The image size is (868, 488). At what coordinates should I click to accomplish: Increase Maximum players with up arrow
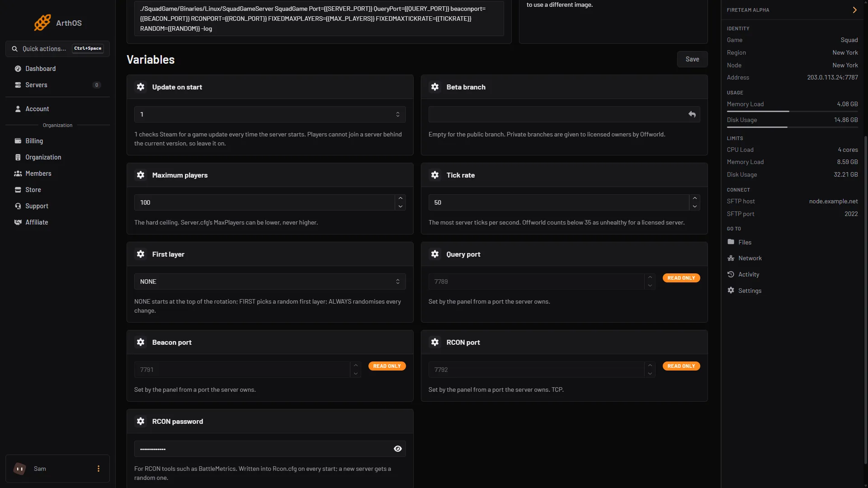click(x=401, y=198)
